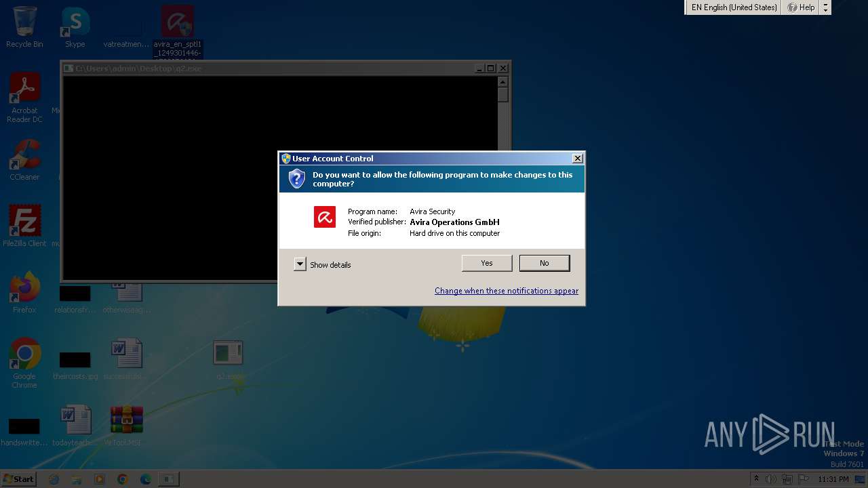Screen dimensions: 868x488
Task: Select the Firefox desktop shortcut
Action: (x=24, y=293)
